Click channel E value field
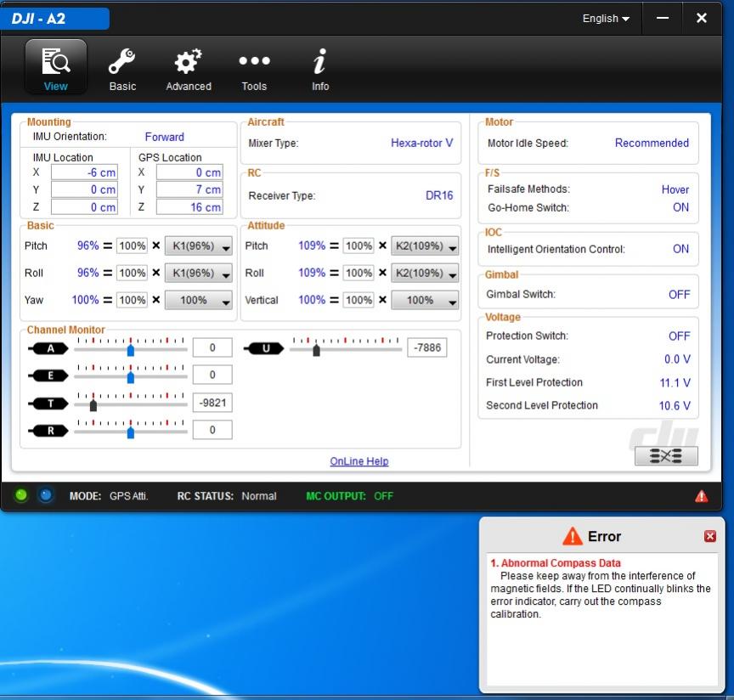 (212, 375)
